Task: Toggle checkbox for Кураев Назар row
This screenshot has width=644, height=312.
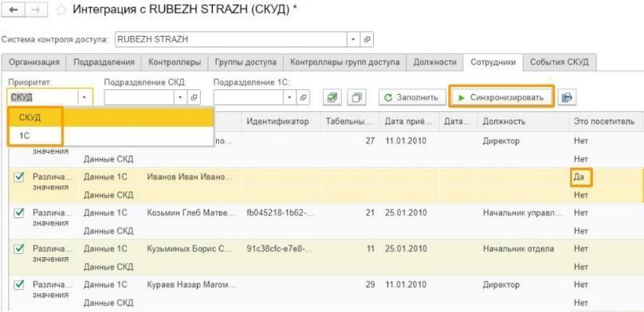Action: (19, 284)
